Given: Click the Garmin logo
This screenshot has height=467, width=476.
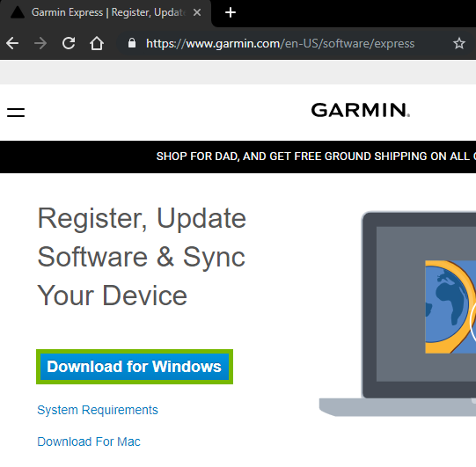Looking at the screenshot, I should (361, 110).
